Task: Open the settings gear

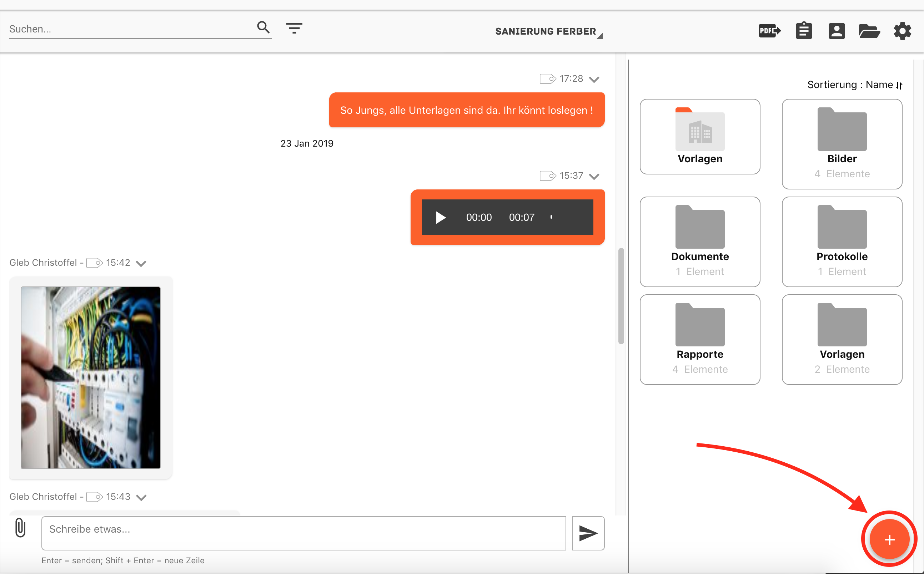Action: coord(902,31)
